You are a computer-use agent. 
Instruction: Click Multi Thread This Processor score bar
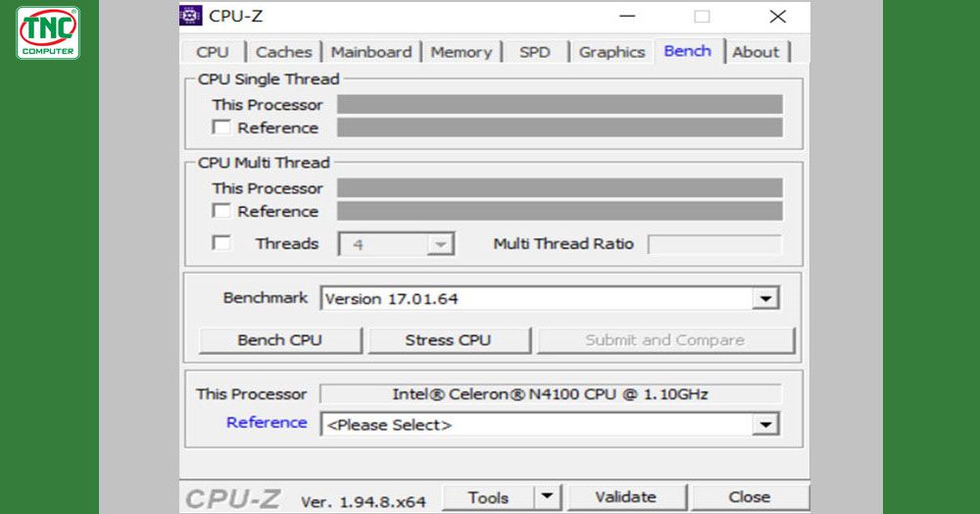560,187
